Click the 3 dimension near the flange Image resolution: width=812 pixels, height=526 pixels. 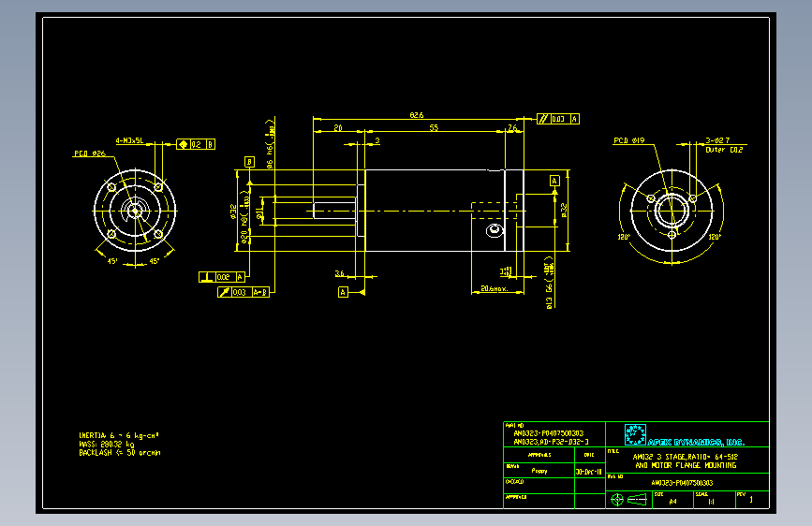[x=377, y=140]
